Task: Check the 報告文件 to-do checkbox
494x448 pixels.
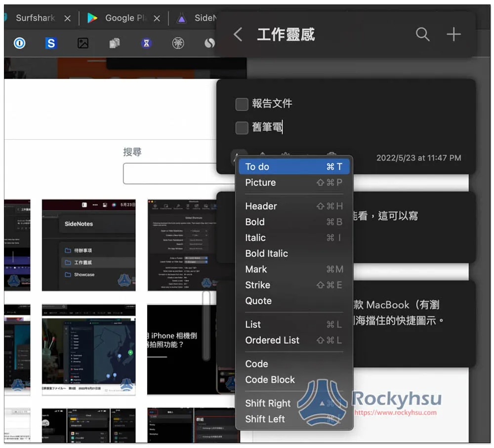Action: coord(242,104)
